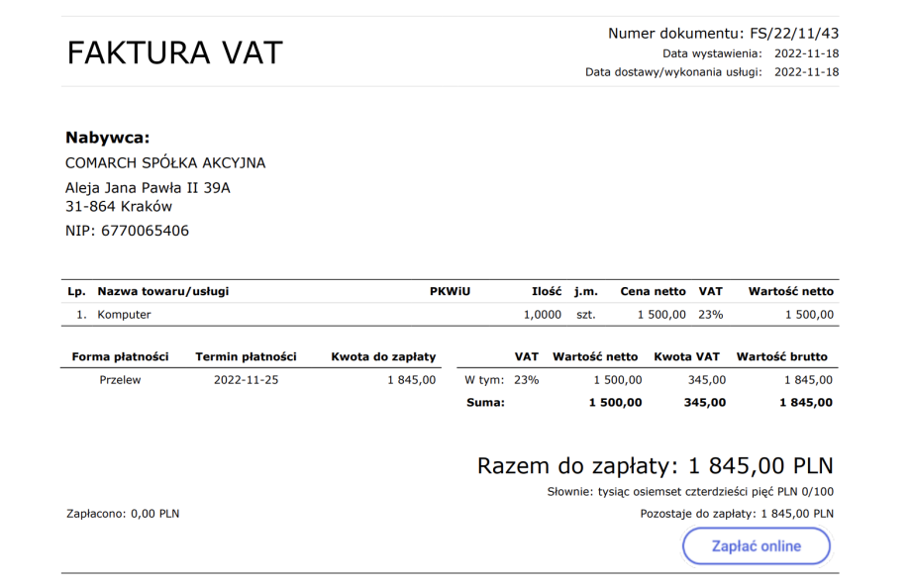This screenshot has width=911, height=588.
Task: Click the Data wystawienia label
Action: point(712,53)
